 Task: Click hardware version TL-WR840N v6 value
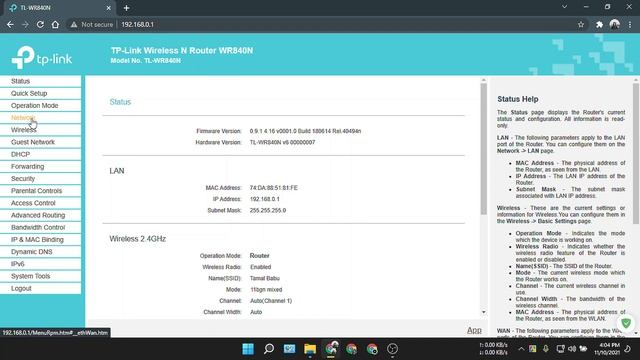pyautogui.click(x=282, y=142)
